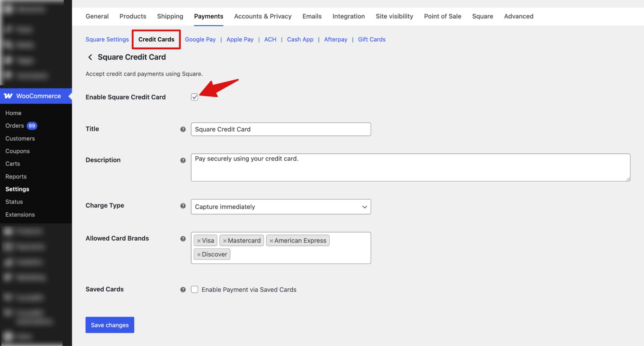
Task: Click the help icon next to Title
Action: (x=183, y=129)
